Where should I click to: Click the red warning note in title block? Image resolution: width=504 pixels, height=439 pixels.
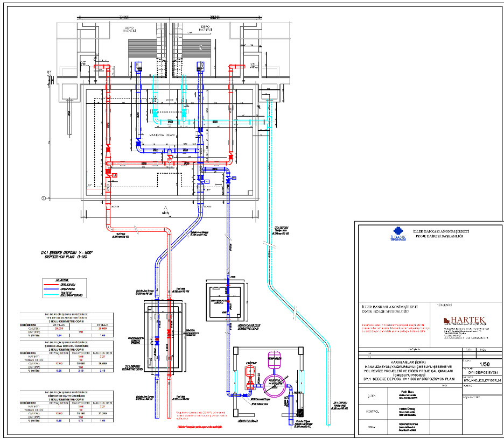394,327
